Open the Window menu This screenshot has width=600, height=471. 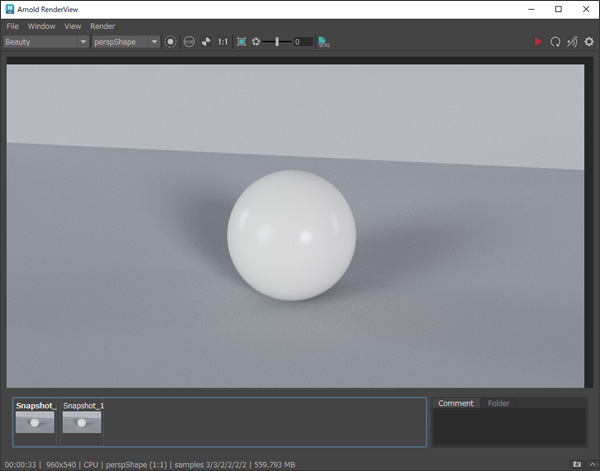tap(42, 26)
